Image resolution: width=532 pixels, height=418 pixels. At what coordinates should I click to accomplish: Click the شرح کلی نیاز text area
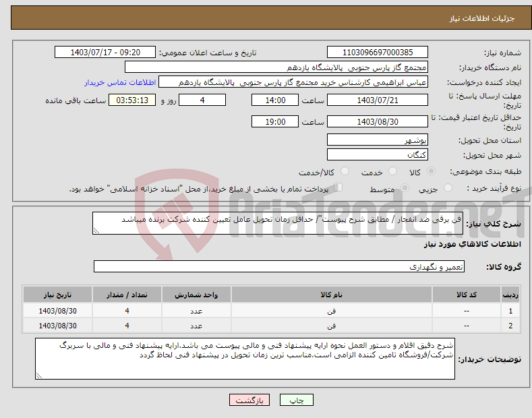pos(278,223)
